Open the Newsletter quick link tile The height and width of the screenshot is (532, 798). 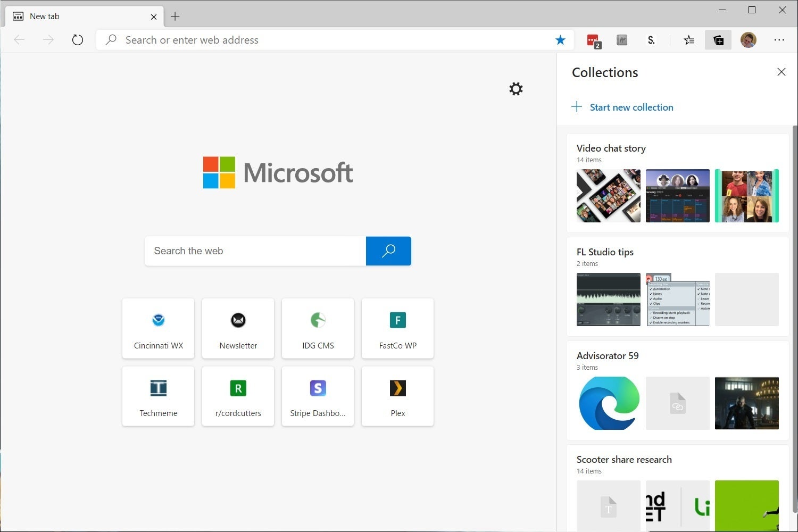point(238,328)
